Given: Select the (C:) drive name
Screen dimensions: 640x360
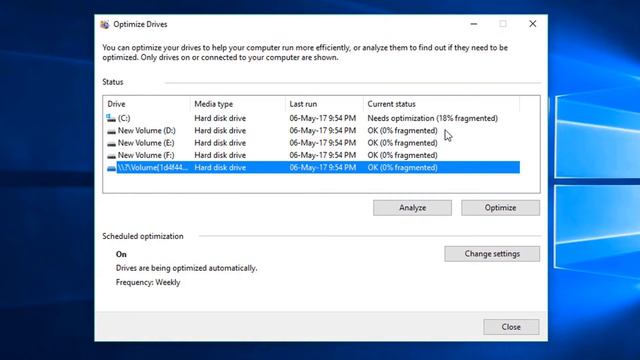Looking at the screenshot, I should (124, 118).
